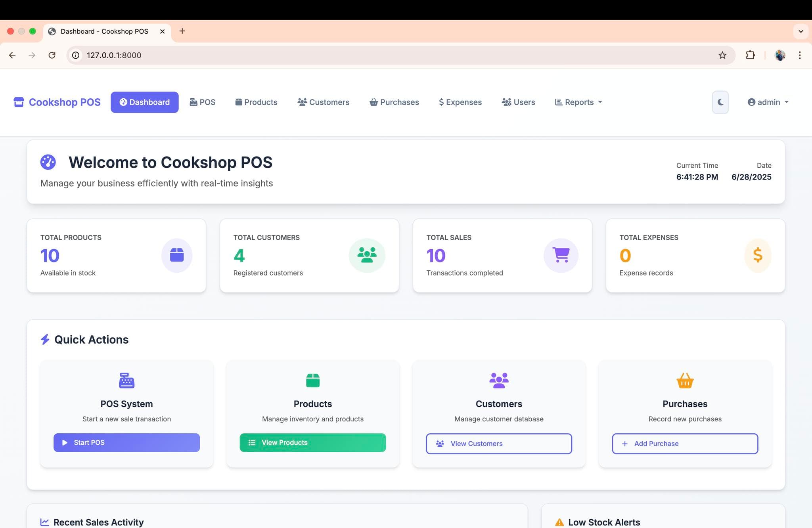
Task: Click the Total Customers count 4
Action: [239, 256]
